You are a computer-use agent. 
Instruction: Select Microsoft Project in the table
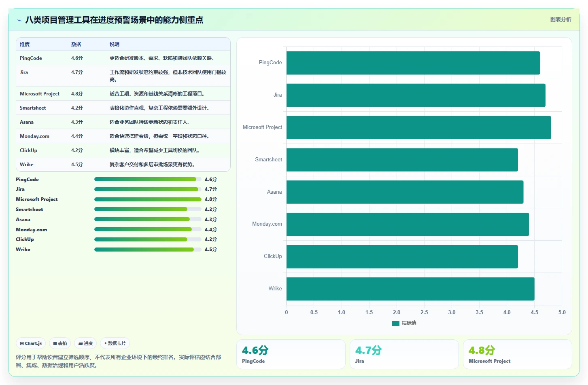pyautogui.click(x=40, y=94)
